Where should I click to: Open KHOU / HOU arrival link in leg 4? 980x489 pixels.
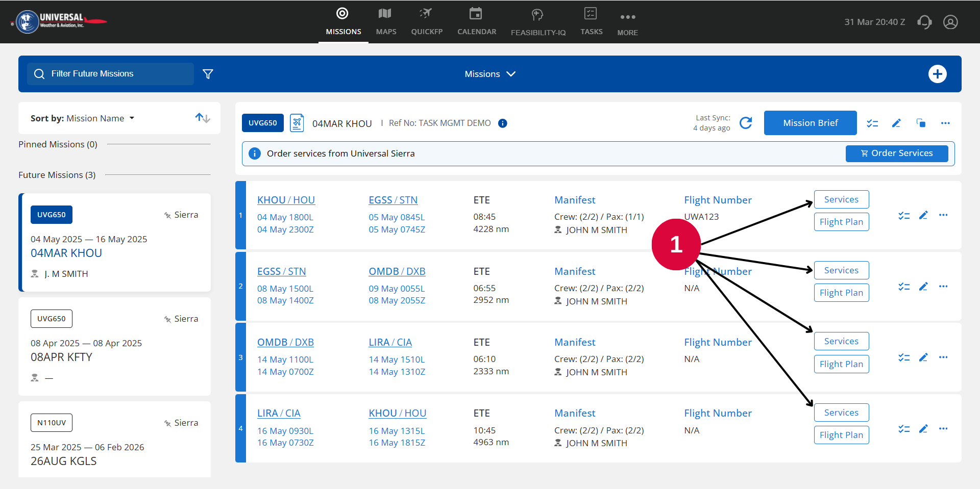398,413
